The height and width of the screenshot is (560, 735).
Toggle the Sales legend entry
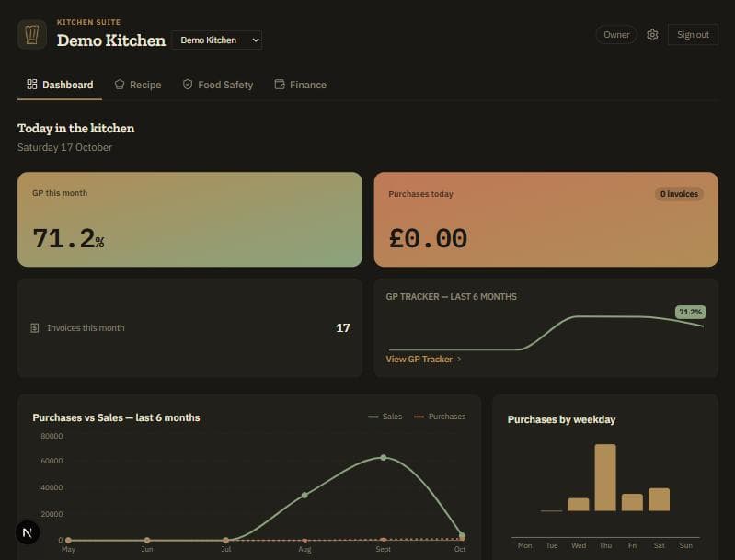tap(385, 417)
